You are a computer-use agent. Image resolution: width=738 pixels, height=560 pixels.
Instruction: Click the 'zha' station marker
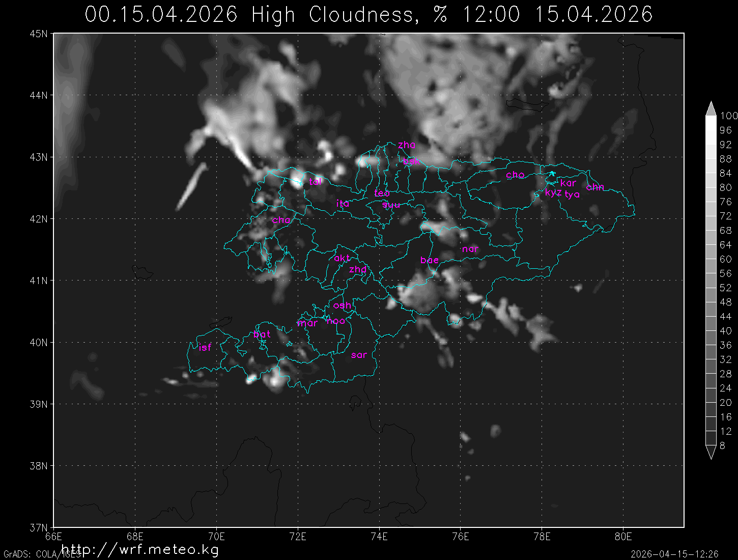click(x=407, y=145)
